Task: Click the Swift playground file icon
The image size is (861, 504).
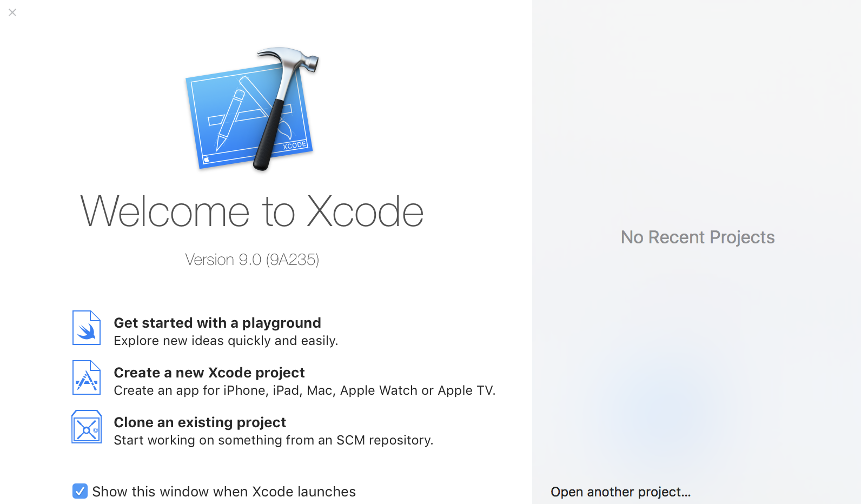Action: coord(87,328)
